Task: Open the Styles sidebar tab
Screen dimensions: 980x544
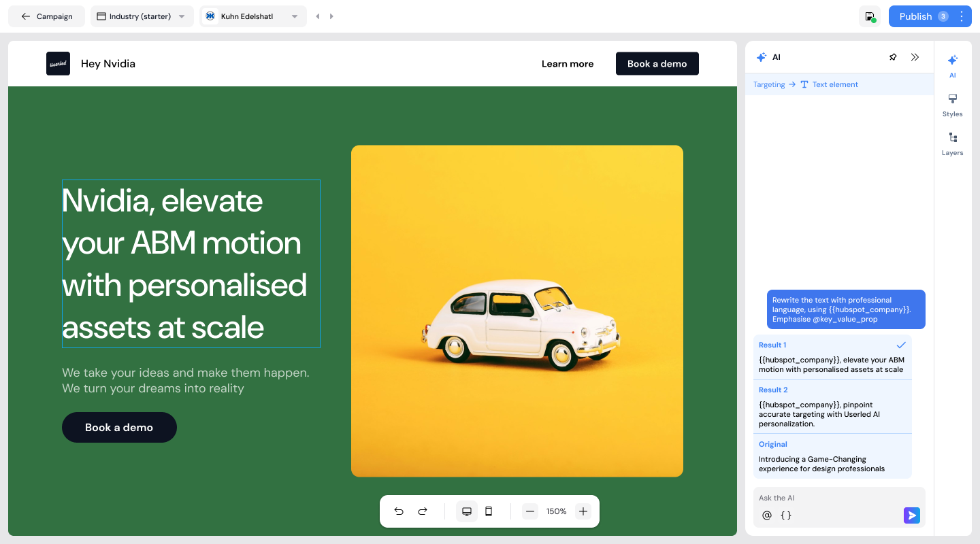Action: coord(953,105)
